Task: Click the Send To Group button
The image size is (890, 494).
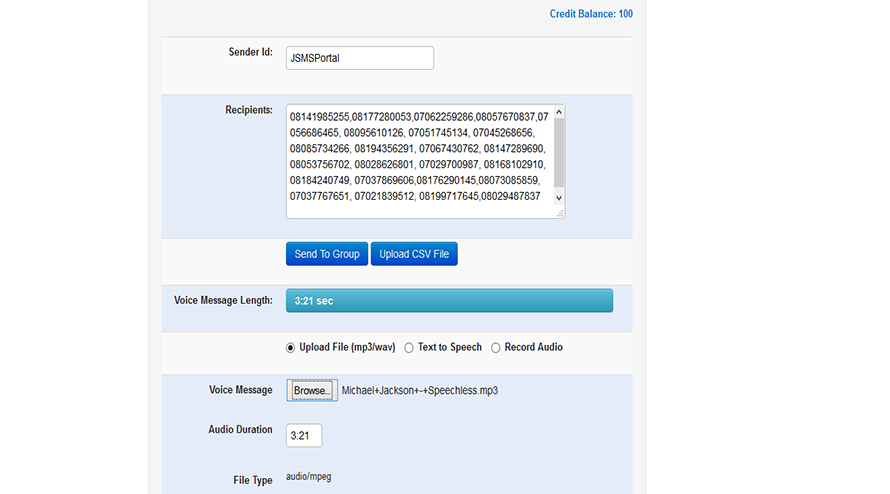Action: tap(327, 254)
